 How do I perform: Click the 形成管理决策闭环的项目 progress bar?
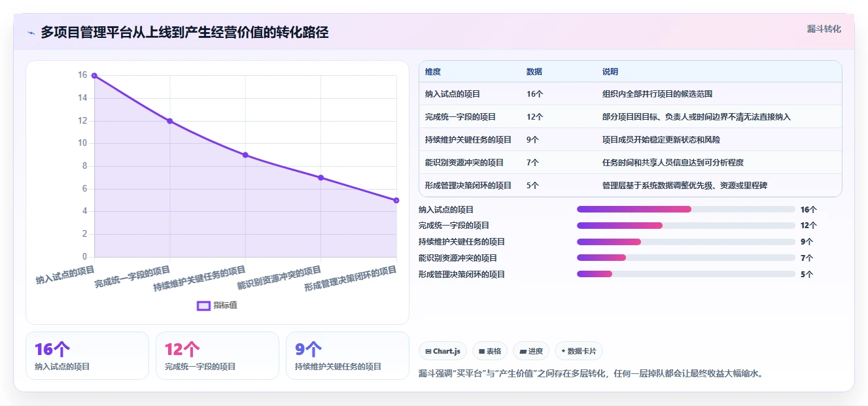[x=686, y=275]
